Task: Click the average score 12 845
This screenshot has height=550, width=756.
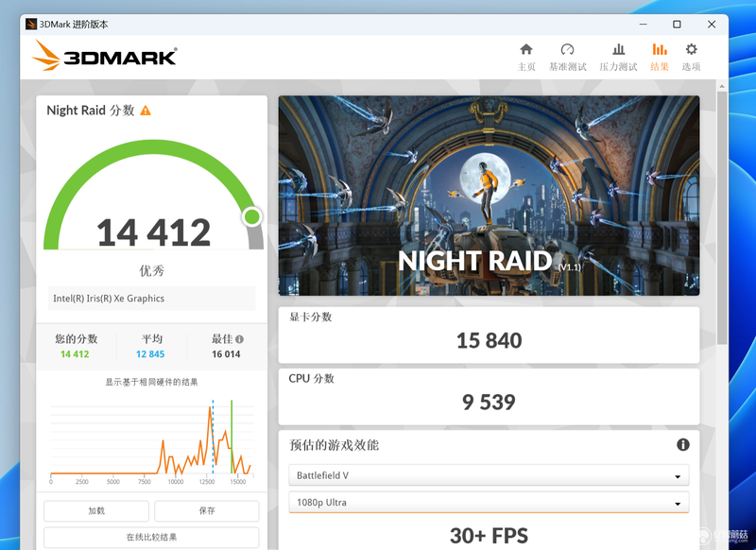Action: pyautogui.click(x=150, y=354)
